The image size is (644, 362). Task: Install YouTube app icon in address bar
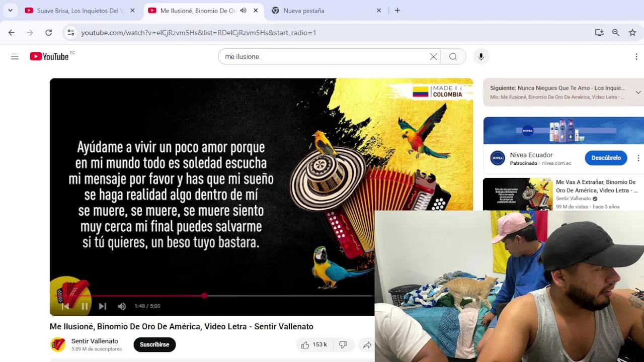(599, 33)
